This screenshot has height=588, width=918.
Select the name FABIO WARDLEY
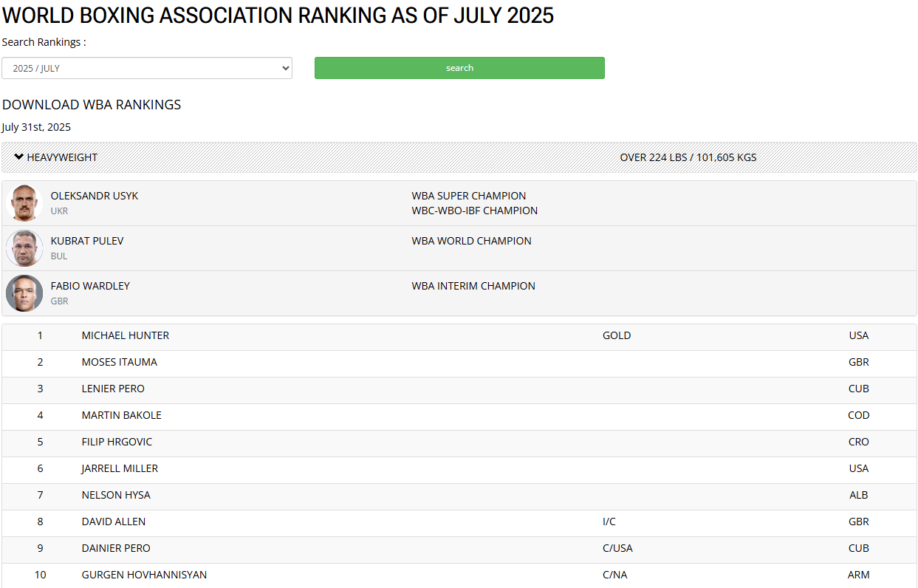(90, 286)
